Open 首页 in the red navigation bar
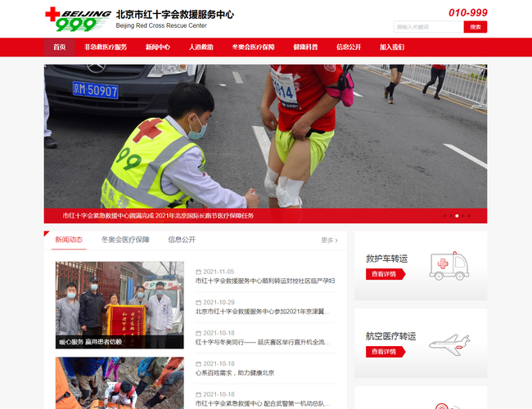This screenshot has width=532, height=409. pyautogui.click(x=59, y=47)
